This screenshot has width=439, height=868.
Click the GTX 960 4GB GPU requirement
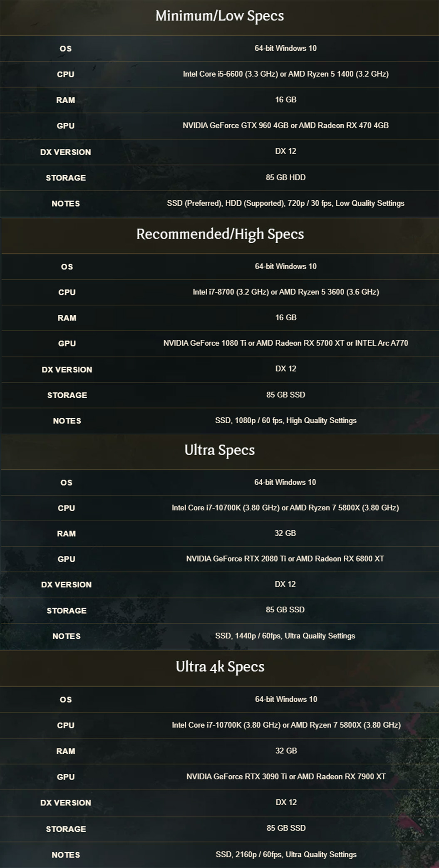coord(285,126)
